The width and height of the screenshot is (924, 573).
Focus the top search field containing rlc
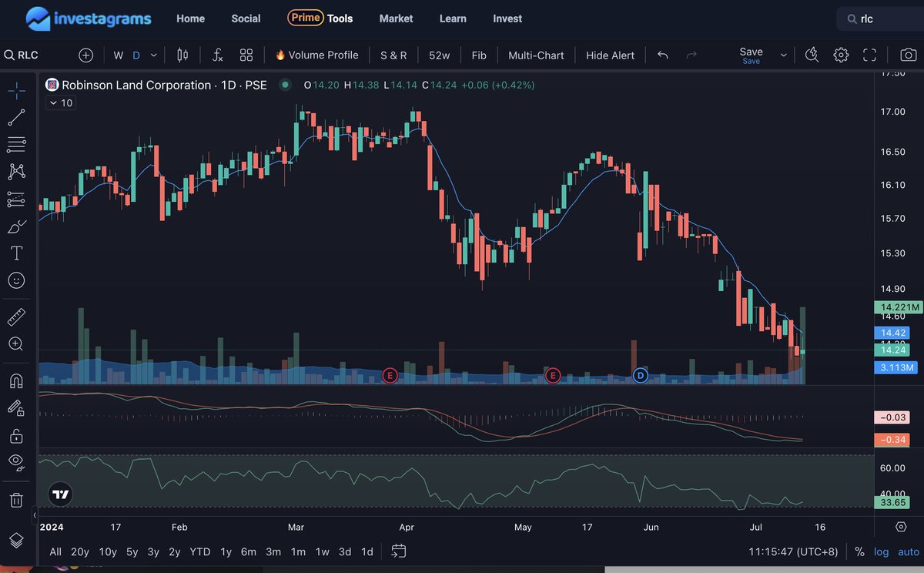[x=880, y=18]
